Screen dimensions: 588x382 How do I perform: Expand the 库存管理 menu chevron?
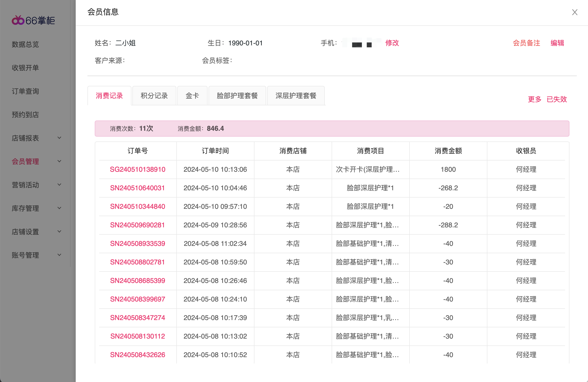[x=59, y=208]
